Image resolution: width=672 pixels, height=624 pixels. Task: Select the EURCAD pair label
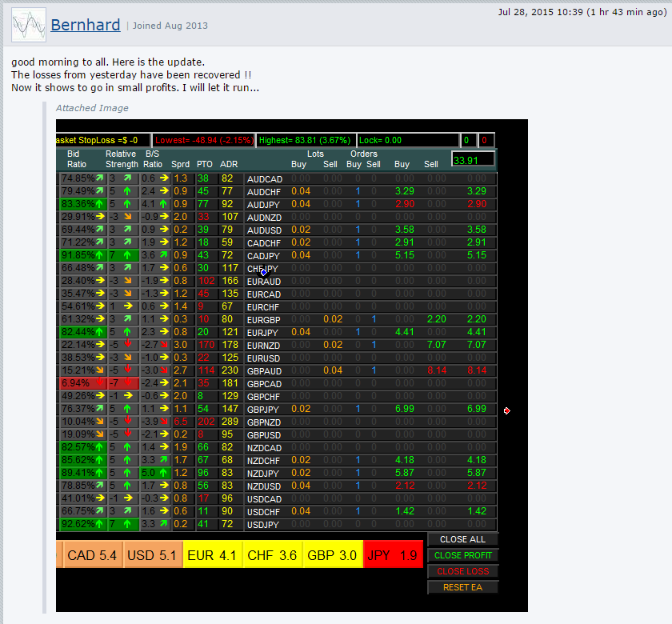pos(264,294)
